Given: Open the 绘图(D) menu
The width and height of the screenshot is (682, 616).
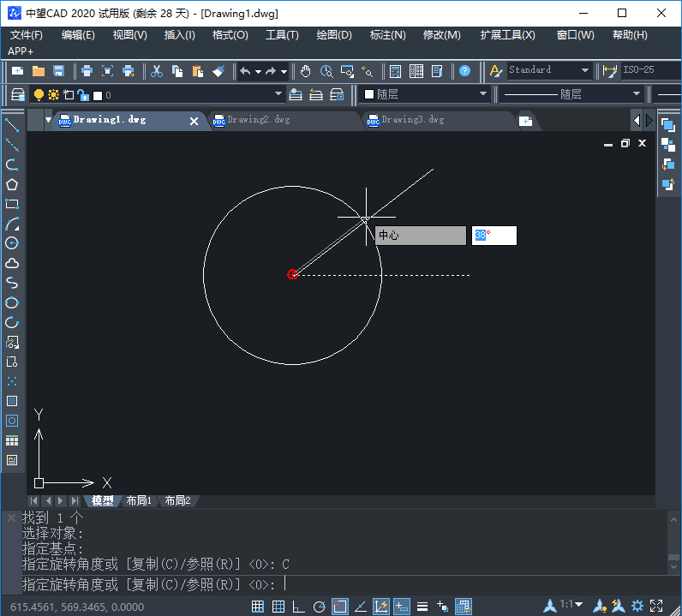Looking at the screenshot, I should pos(334,35).
